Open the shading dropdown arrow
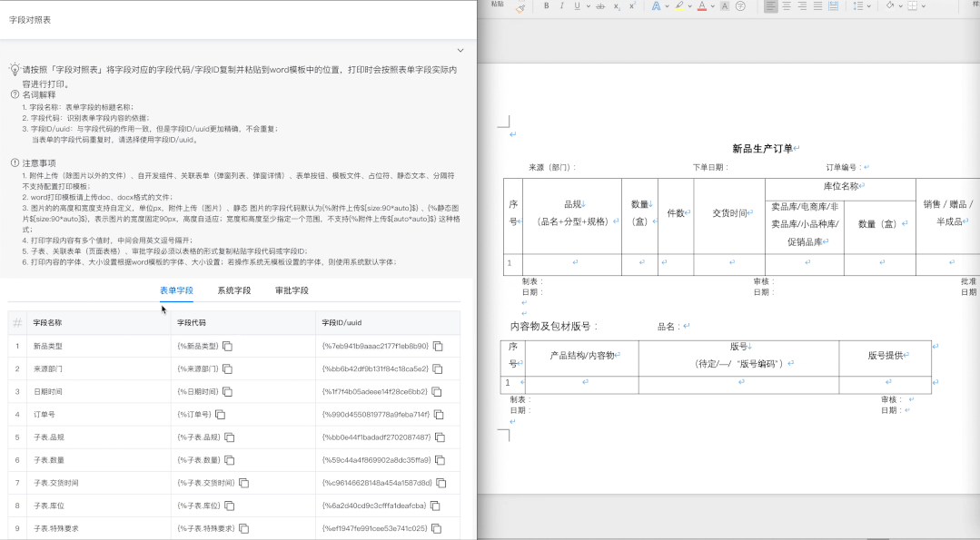980x540 pixels. pyautogui.click(x=901, y=6)
